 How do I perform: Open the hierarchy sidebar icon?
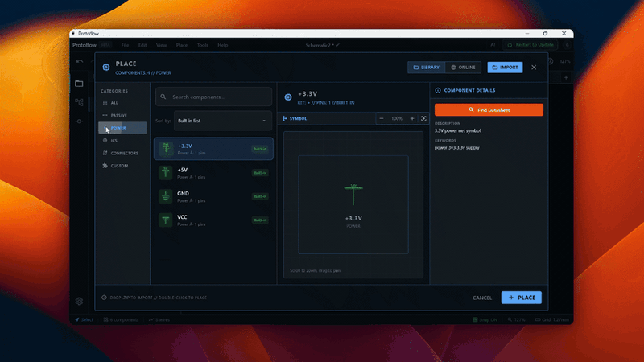pos(79,102)
